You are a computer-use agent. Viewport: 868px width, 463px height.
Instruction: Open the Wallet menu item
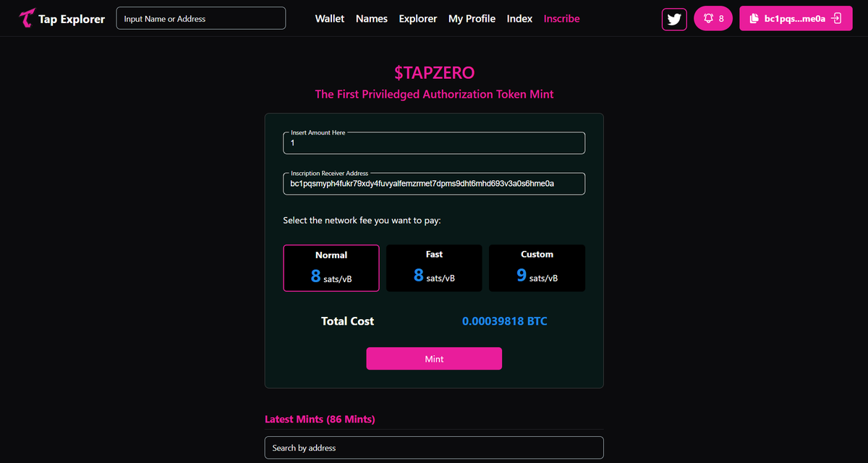330,19
